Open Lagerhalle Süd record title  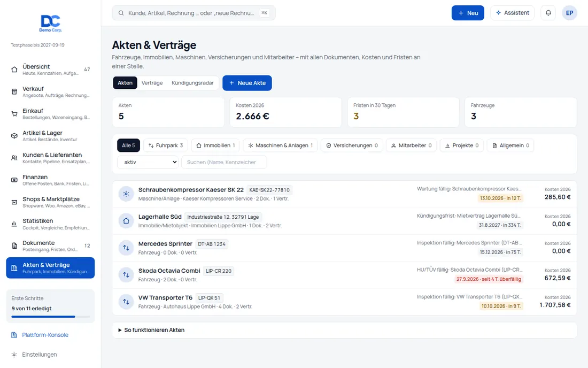(160, 217)
